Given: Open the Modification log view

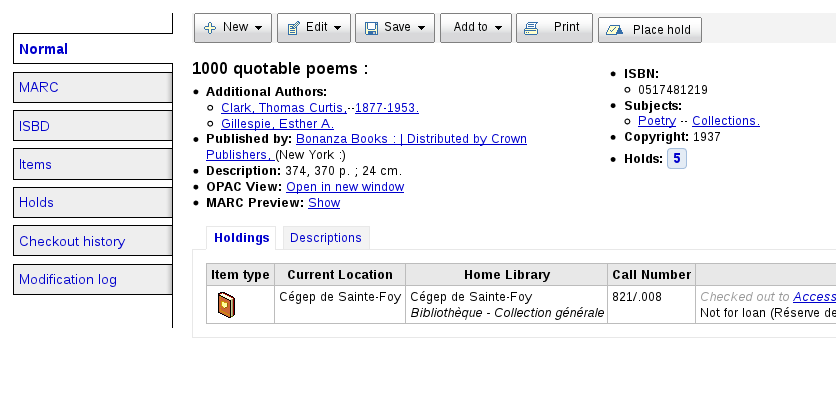Looking at the screenshot, I should [94, 280].
